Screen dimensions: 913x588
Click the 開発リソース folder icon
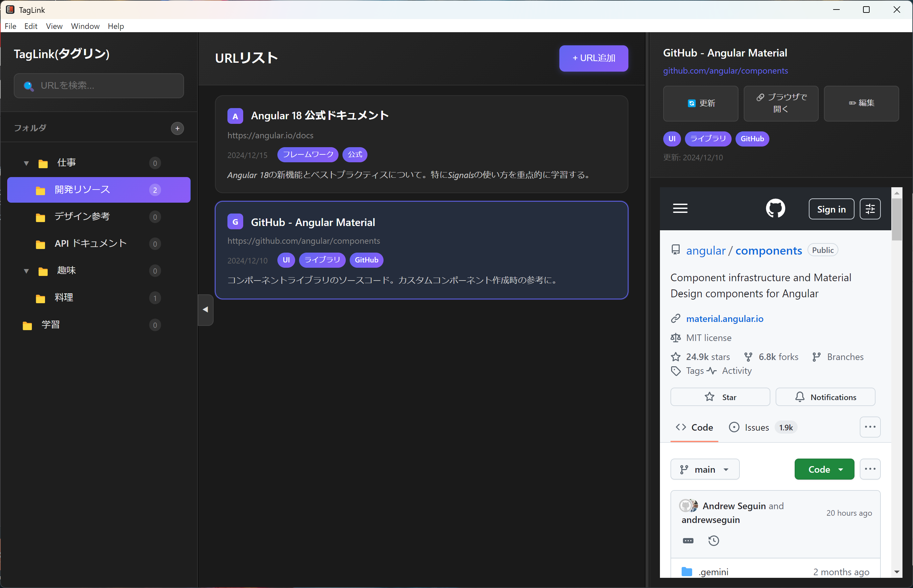[x=40, y=190]
